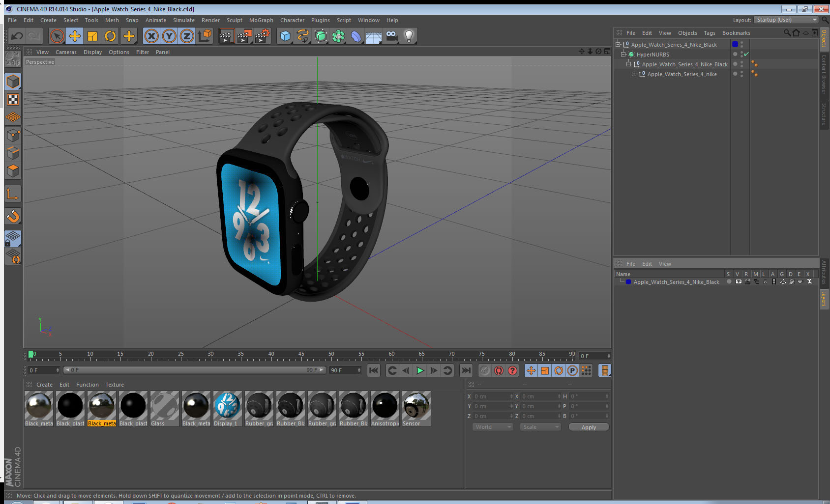830x504 pixels.
Task: Add floor environment object icon
Action: [374, 36]
